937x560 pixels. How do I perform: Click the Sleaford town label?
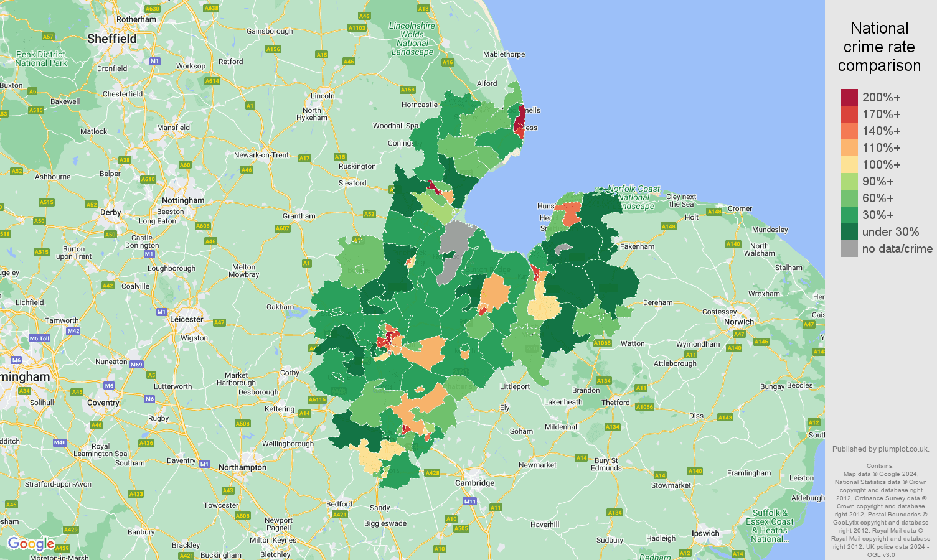coord(352,183)
